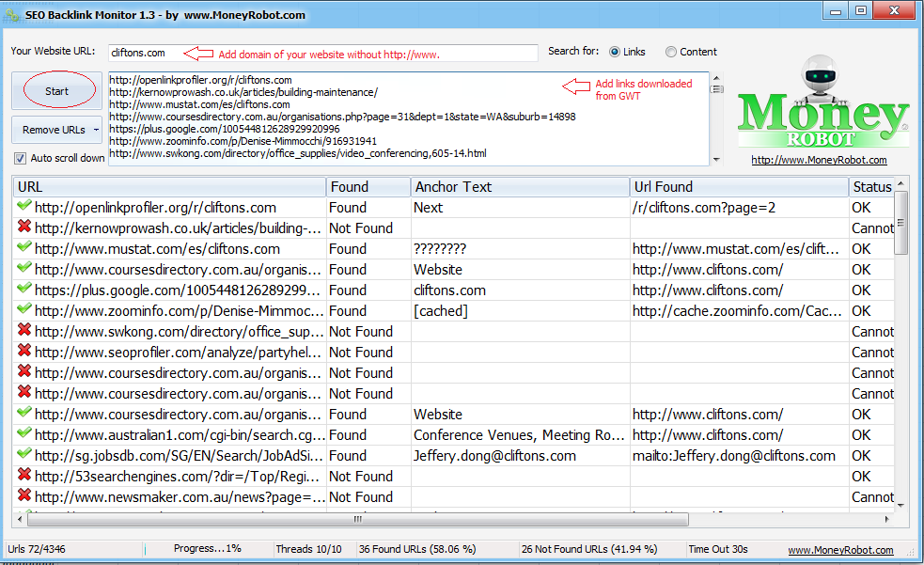This screenshot has height=565, width=924.
Task: Click red X icon for newsmaker.com.au row
Action: [x=24, y=497]
